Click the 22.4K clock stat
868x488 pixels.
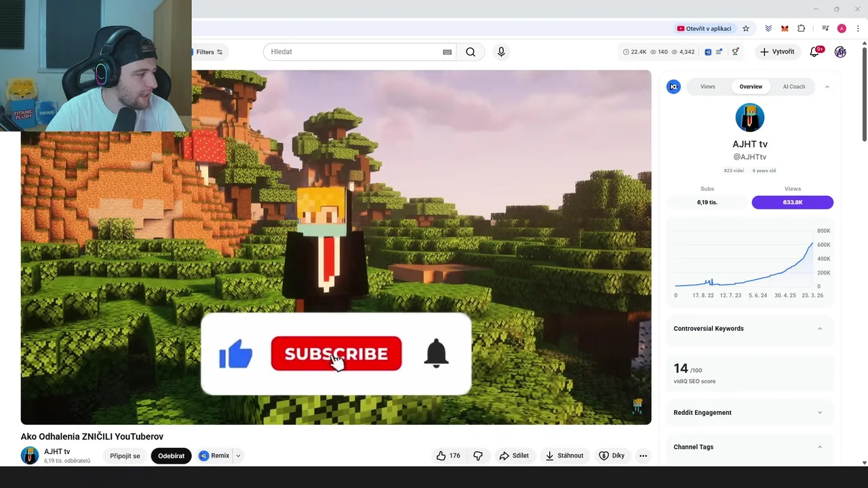point(635,52)
